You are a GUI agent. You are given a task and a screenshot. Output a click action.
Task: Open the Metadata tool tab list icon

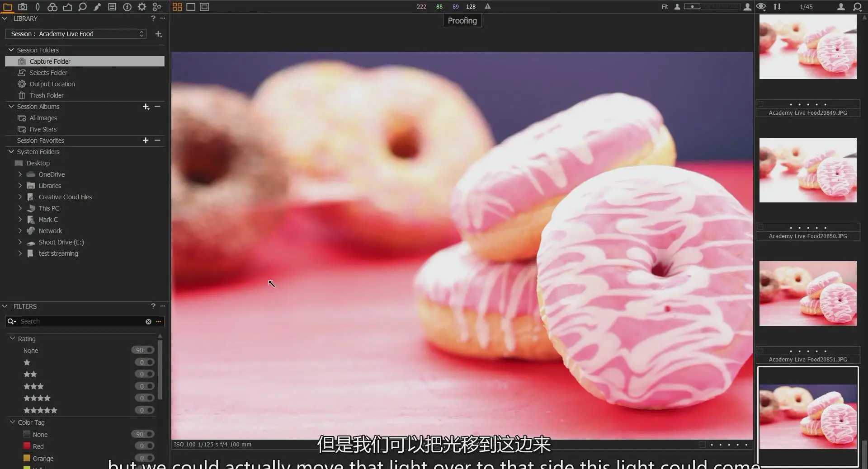click(x=112, y=7)
